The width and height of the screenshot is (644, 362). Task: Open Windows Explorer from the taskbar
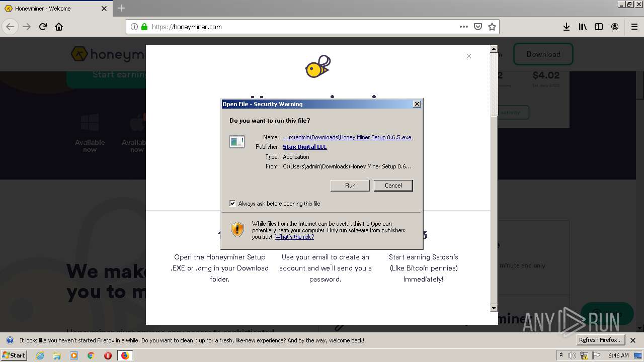click(x=57, y=355)
